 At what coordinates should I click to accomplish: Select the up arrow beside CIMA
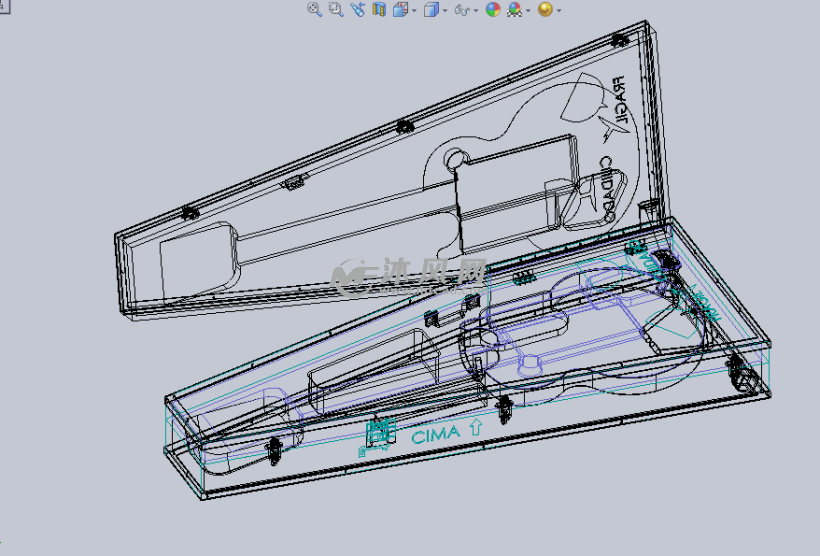click(475, 426)
